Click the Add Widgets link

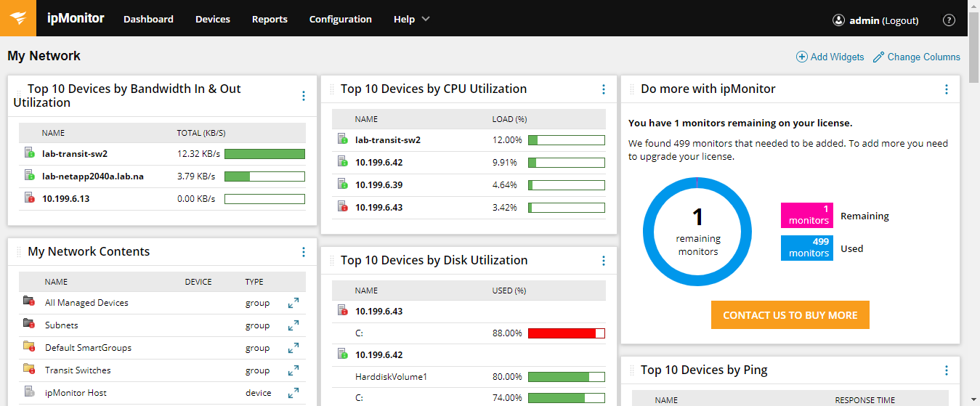838,57
